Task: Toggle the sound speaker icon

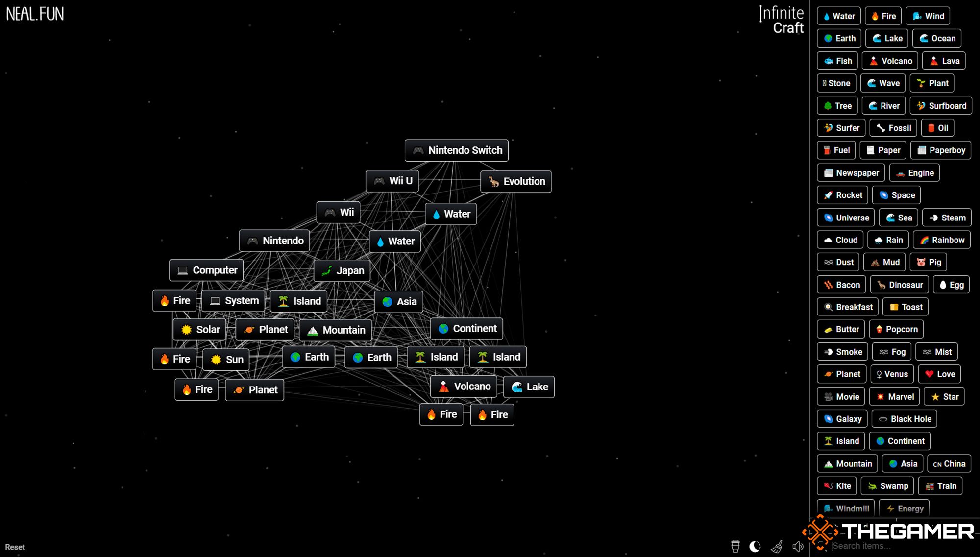Action: point(798,546)
